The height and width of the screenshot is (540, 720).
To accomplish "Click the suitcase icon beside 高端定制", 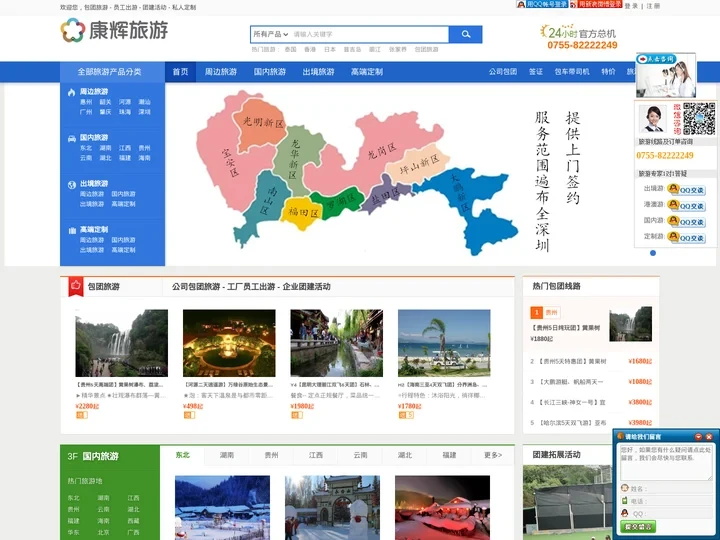I will pyautogui.click(x=72, y=231).
